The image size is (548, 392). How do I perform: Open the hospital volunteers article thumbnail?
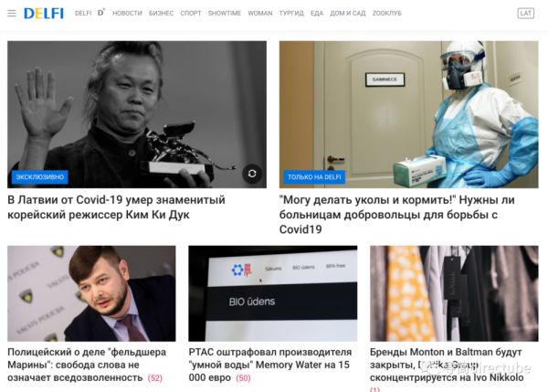[x=408, y=114]
